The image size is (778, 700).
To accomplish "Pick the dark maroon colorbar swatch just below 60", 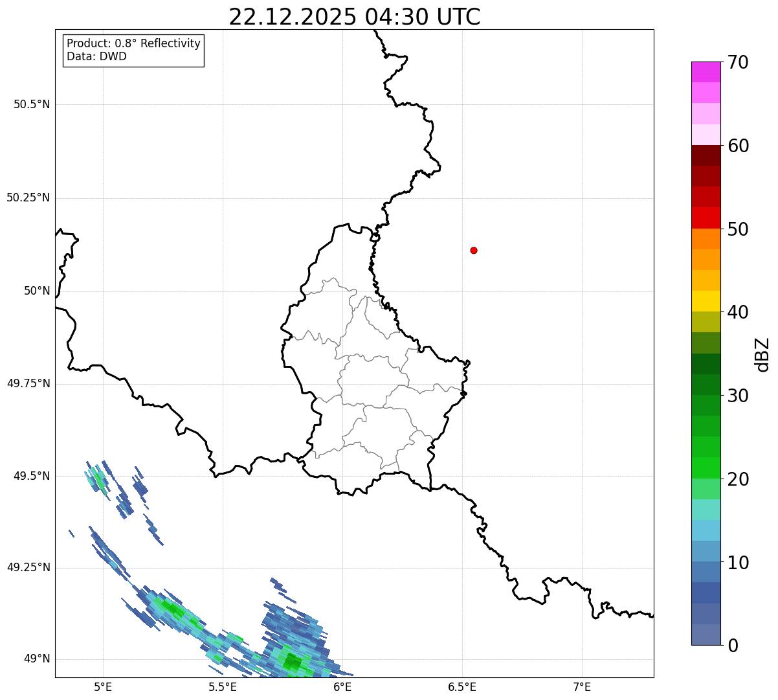I will (706, 155).
